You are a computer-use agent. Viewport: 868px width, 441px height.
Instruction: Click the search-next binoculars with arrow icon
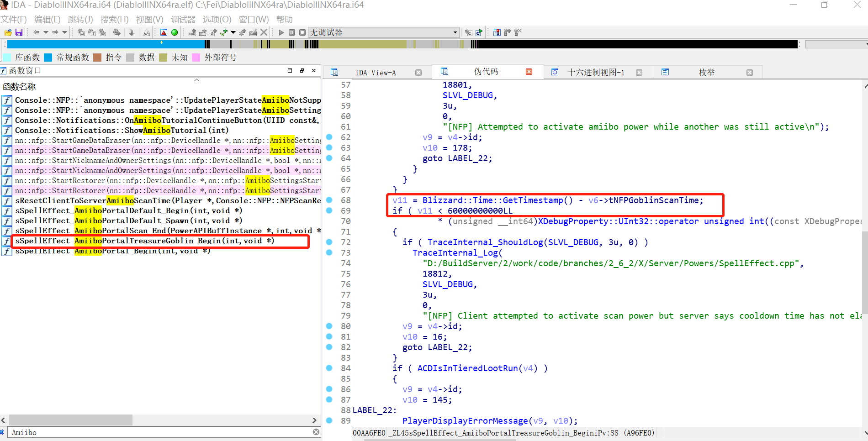point(117,32)
